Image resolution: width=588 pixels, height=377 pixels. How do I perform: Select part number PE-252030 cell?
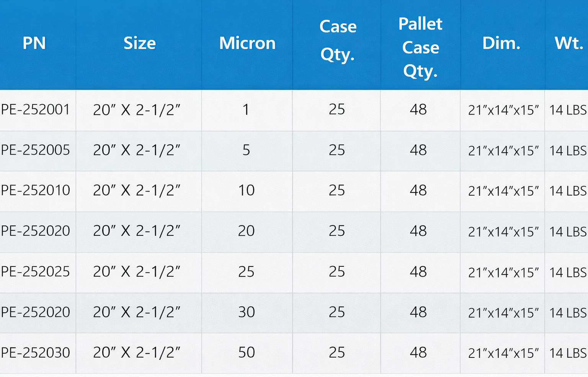(36, 353)
